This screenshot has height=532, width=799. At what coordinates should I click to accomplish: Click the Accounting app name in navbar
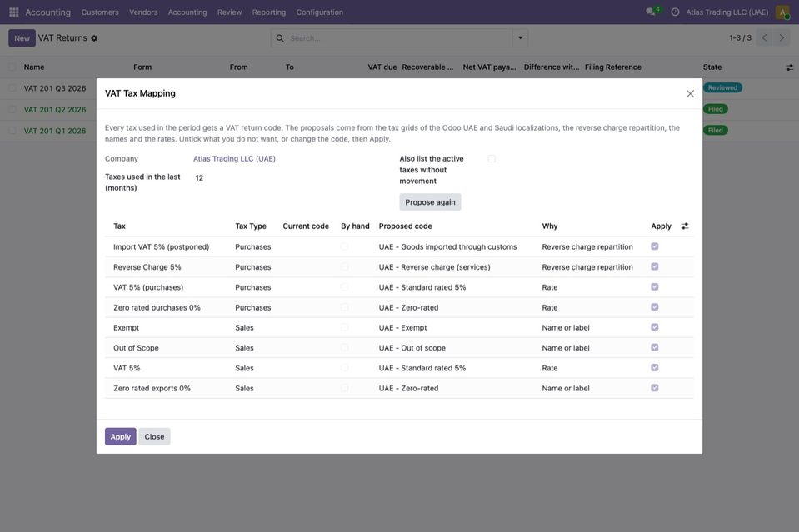47,12
